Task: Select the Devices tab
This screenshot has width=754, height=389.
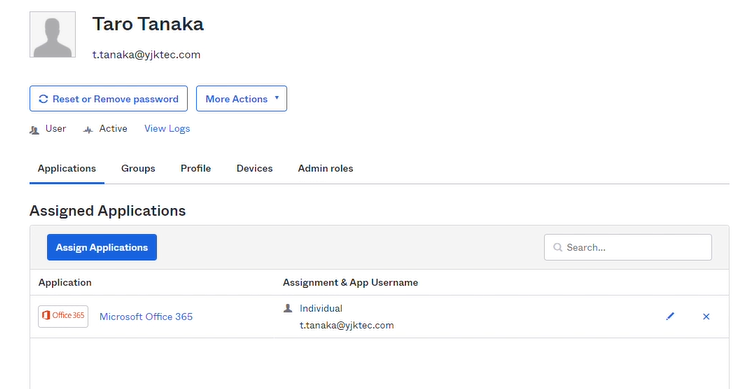Action: [x=254, y=168]
